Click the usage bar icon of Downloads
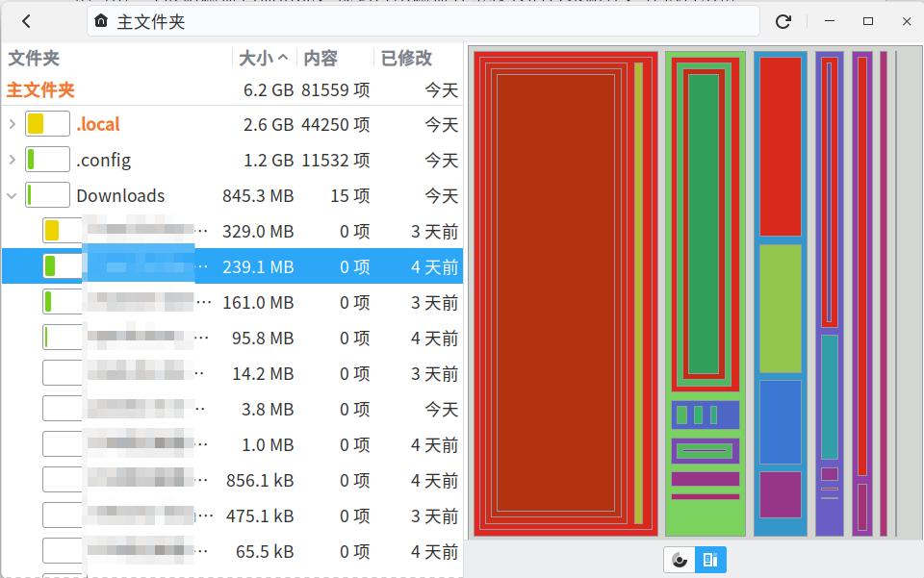Image resolution: width=924 pixels, height=578 pixels. click(x=48, y=195)
